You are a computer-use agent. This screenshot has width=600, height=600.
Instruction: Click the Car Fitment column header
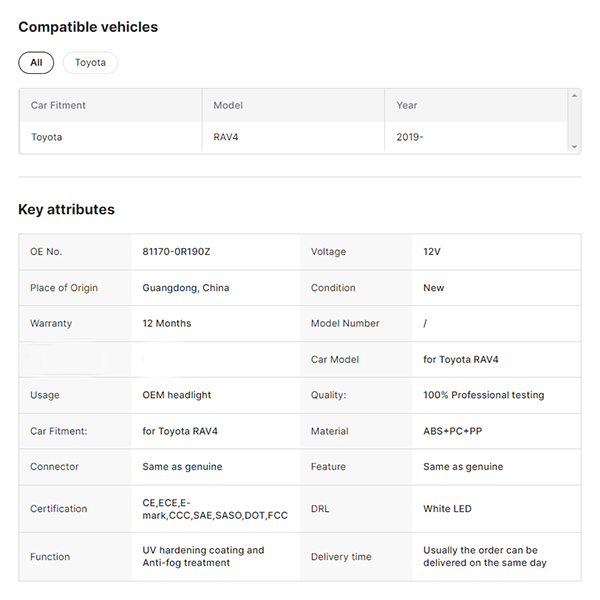coord(58,105)
